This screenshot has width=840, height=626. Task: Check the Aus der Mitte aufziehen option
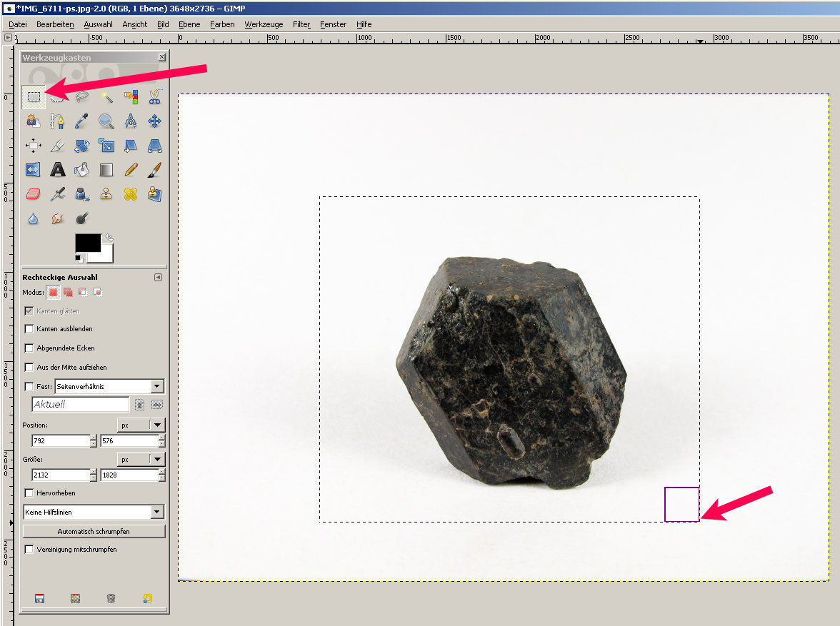[29, 368]
